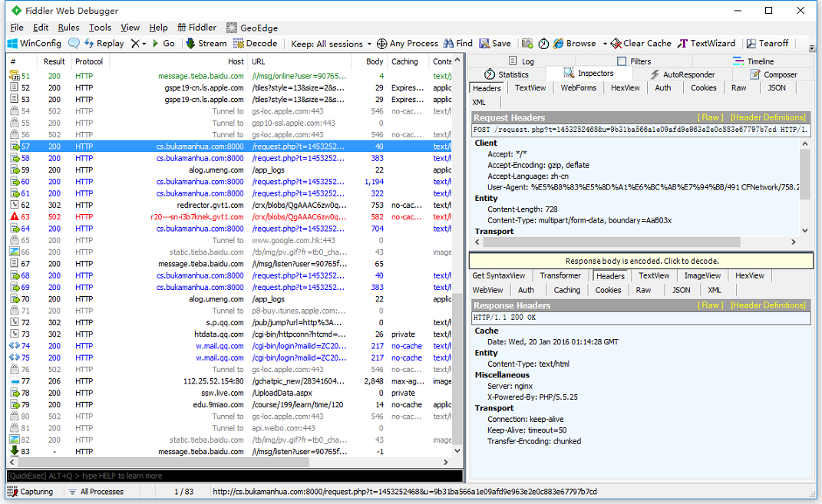Click the timer clock icon
The width and height of the screenshot is (822, 504).
543,44
